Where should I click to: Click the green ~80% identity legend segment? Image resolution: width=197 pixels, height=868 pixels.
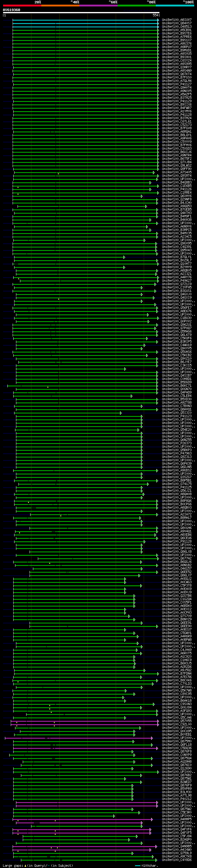click(x=137, y=6)
